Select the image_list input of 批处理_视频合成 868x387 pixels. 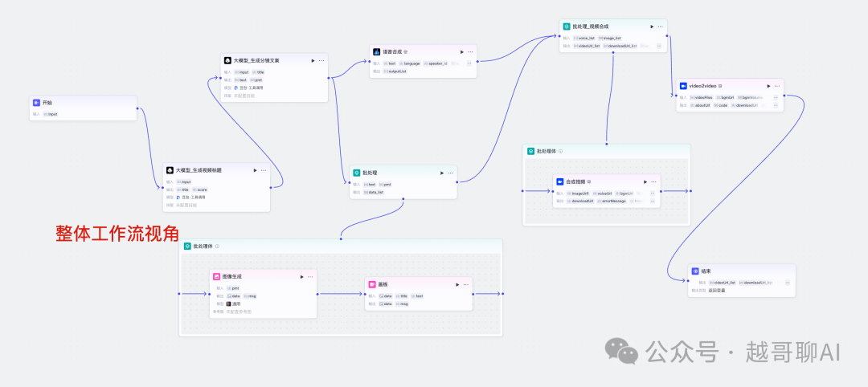609,39
